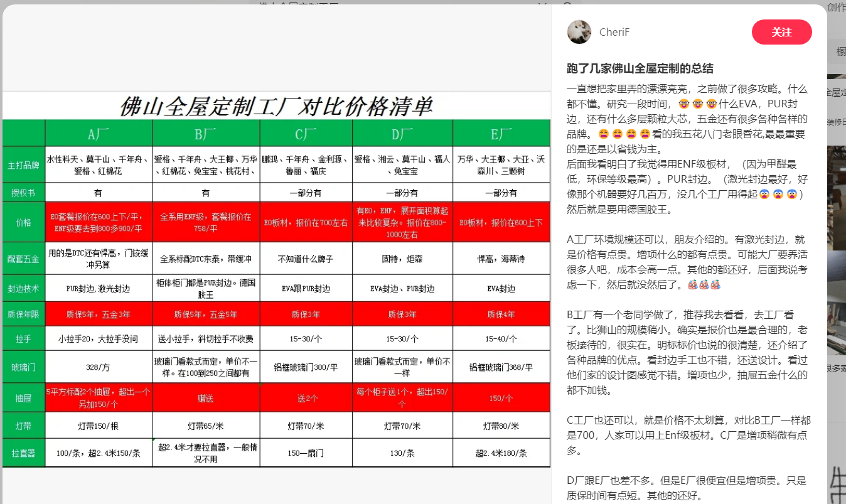Image resolution: width=846 pixels, height=504 pixels.
Task: Click the 质保年限 row label
Action: click(24, 314)
